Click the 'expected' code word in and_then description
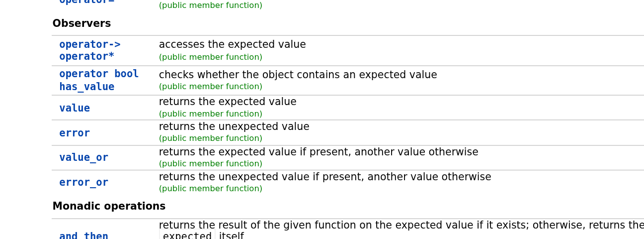The image size is (644, 239). [187, 236]
